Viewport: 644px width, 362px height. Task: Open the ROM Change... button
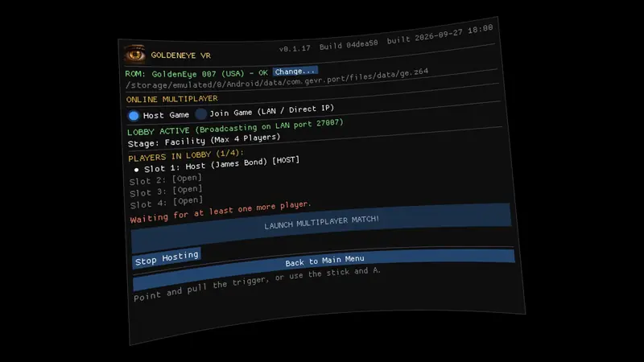295,72
